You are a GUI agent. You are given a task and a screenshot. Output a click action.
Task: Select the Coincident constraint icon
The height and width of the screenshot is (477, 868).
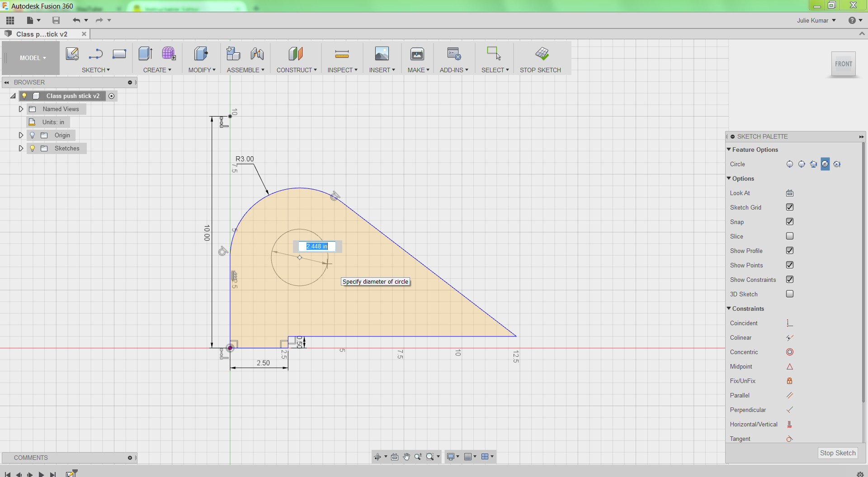coord(790,323)
